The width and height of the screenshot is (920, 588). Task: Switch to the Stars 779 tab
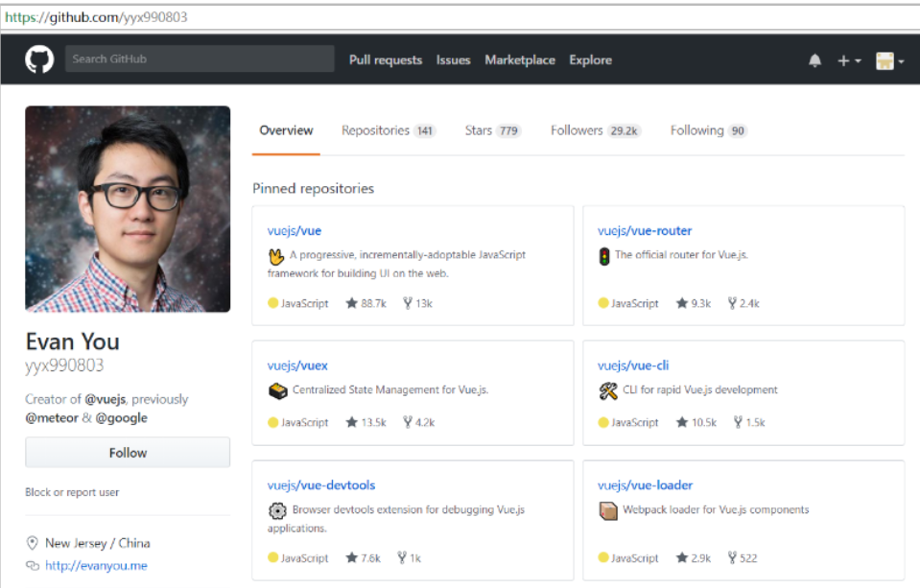[493, 130]
